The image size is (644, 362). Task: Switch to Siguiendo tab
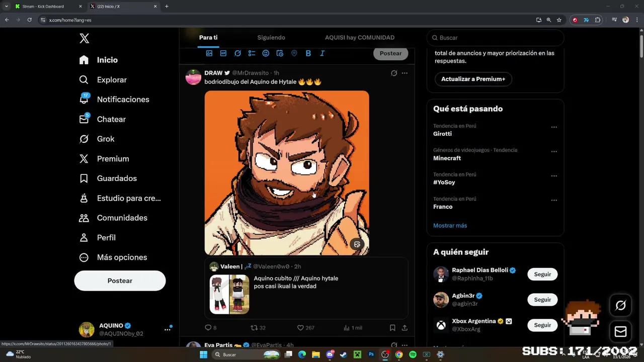(271, 38)
